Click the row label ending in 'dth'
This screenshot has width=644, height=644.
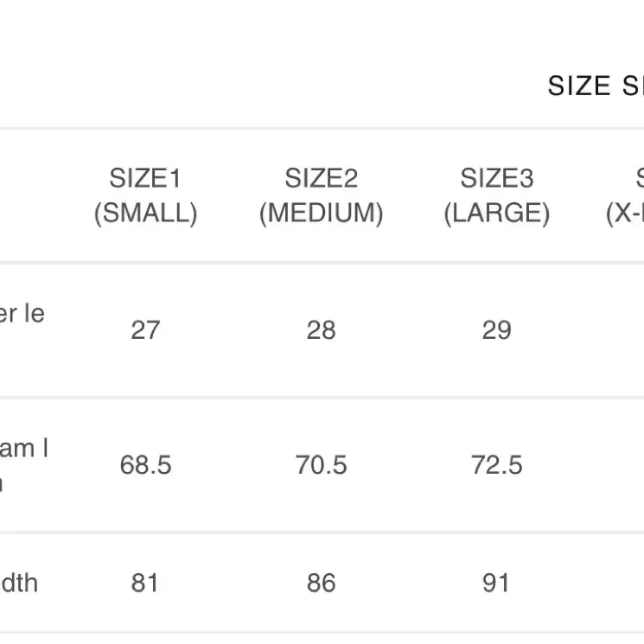pyautogui.click(x=19, y=583)
